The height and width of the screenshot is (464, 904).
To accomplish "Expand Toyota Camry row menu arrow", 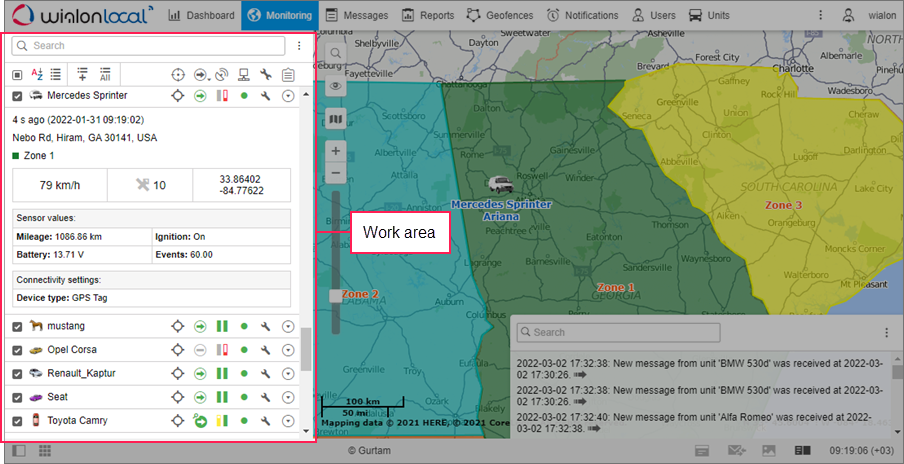I will [288, 421].
